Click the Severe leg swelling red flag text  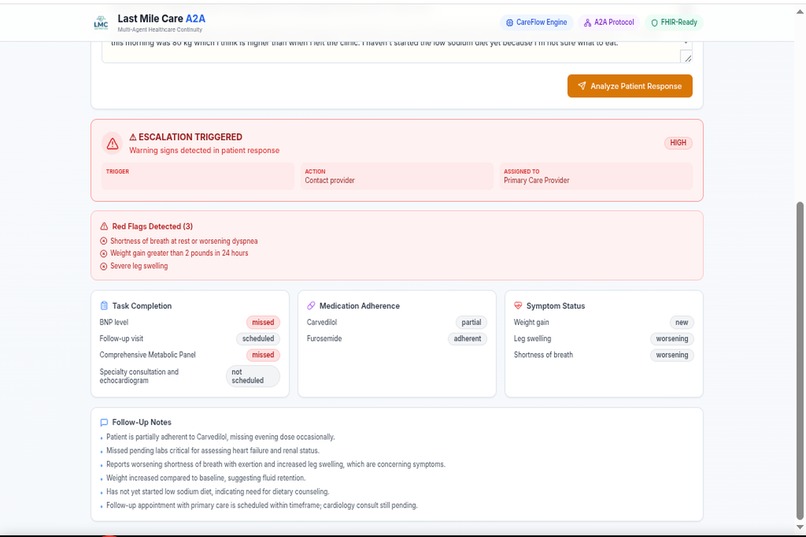[139, 266]
